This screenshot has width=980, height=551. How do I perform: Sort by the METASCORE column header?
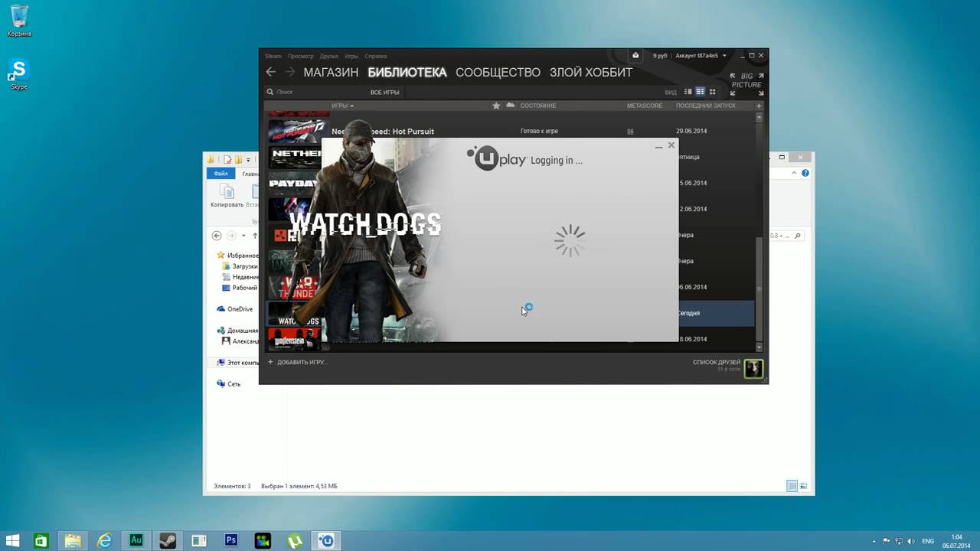coord(645,106)
